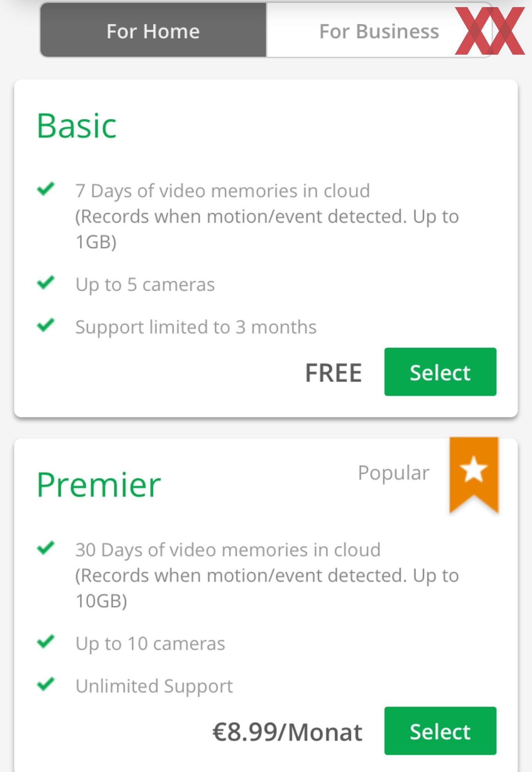This screenshot has height=772, width=532.
Task: Select the Premier plan at €8.99/Monat
Action: coord(440,731)
